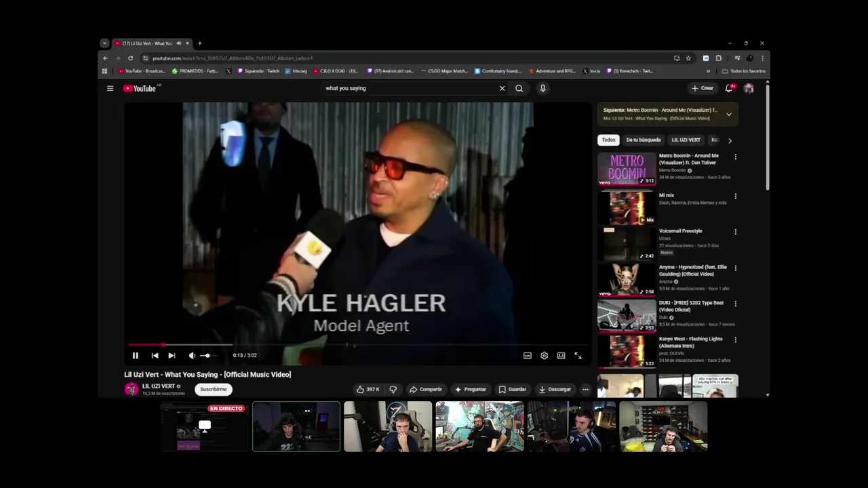The height and width of the screenshot is (488, 868).
Task: Open the Mi mix thumbnail
Action: (x=627, y=207)
